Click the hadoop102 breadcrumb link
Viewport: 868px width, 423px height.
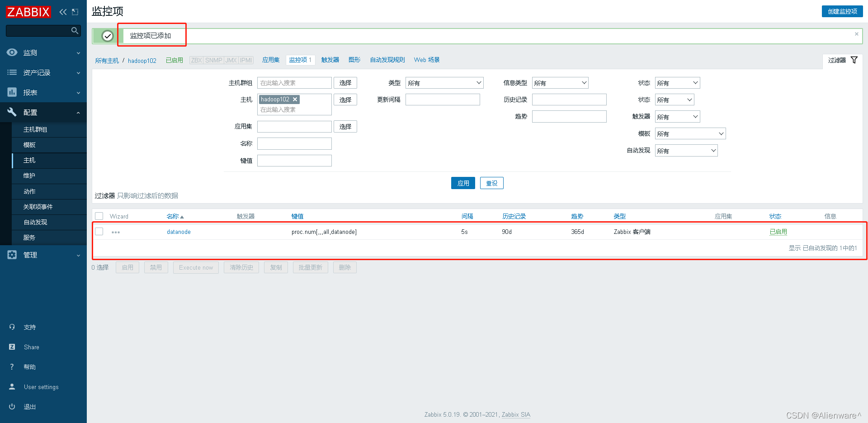pyautogui.click(x=142, y=61)
